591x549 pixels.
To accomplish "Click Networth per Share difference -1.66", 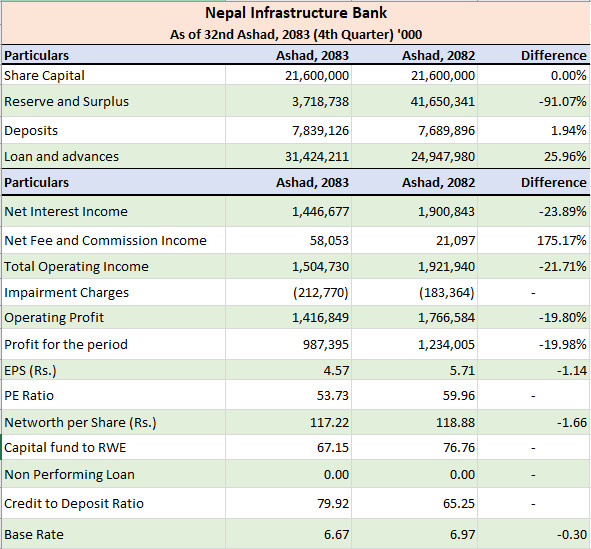I will [572, 423].
